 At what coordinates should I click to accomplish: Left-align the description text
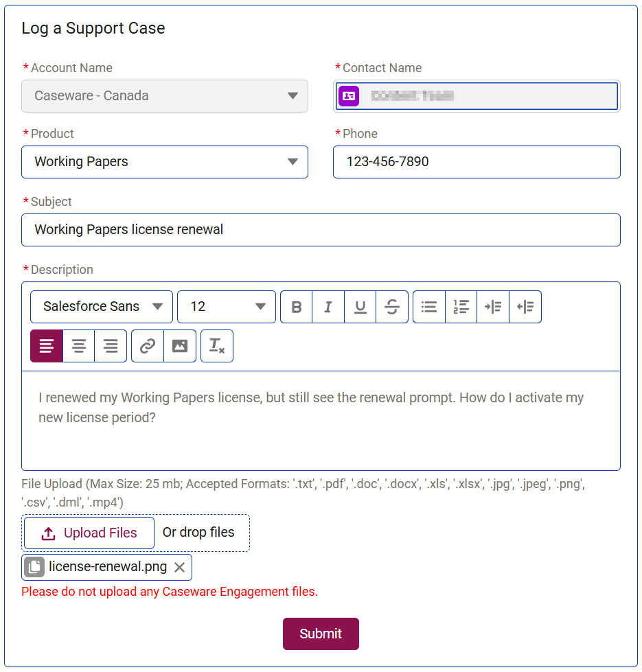click(47, 346)
